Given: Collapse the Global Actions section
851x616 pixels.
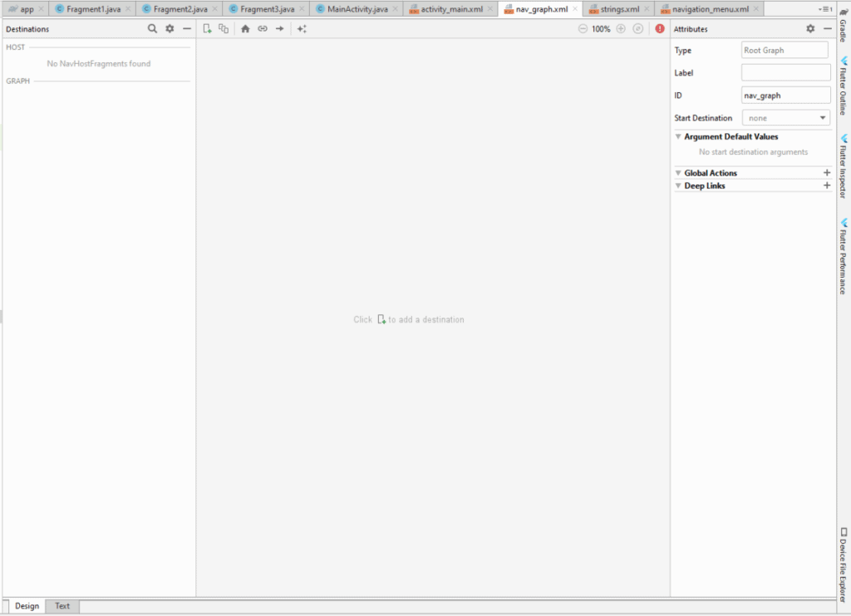Looking at the screenshot, I should (678, 173).
